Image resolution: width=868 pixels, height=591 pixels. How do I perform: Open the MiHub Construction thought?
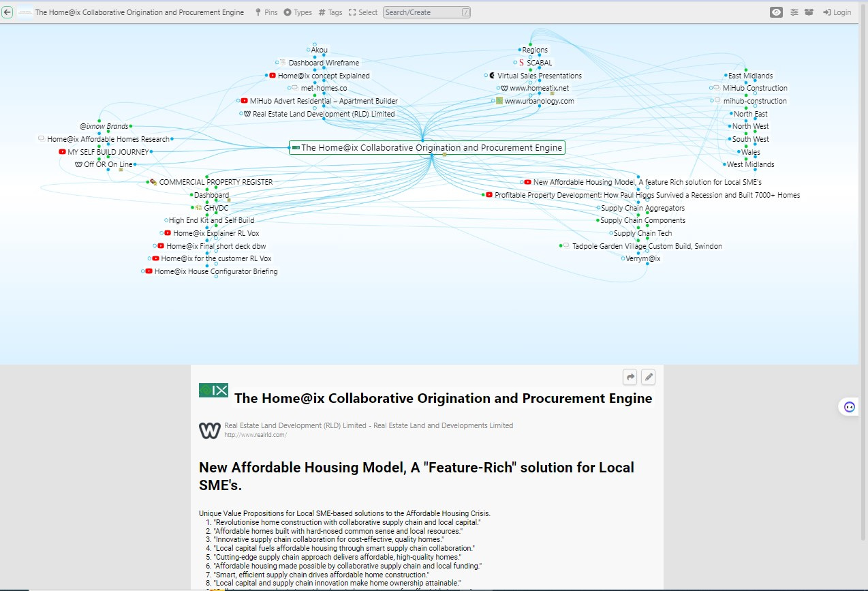(x=755, y=88)
